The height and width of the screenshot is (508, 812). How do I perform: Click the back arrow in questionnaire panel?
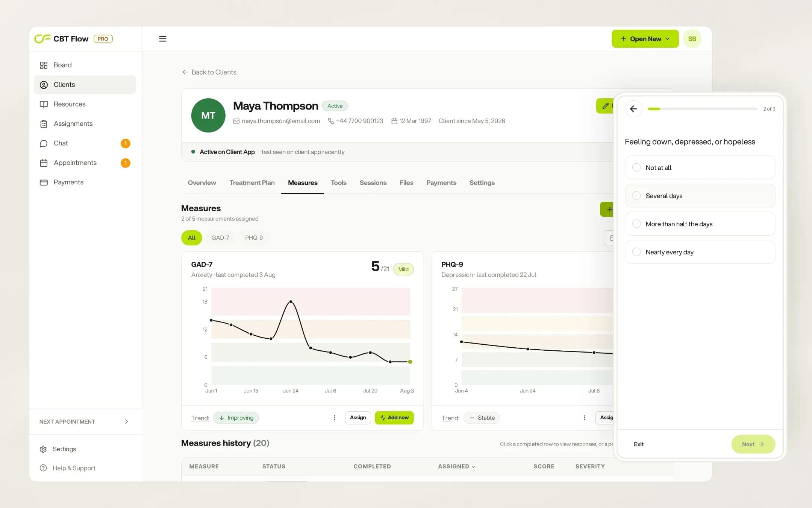pyautogui.click(x=633, y=109)
